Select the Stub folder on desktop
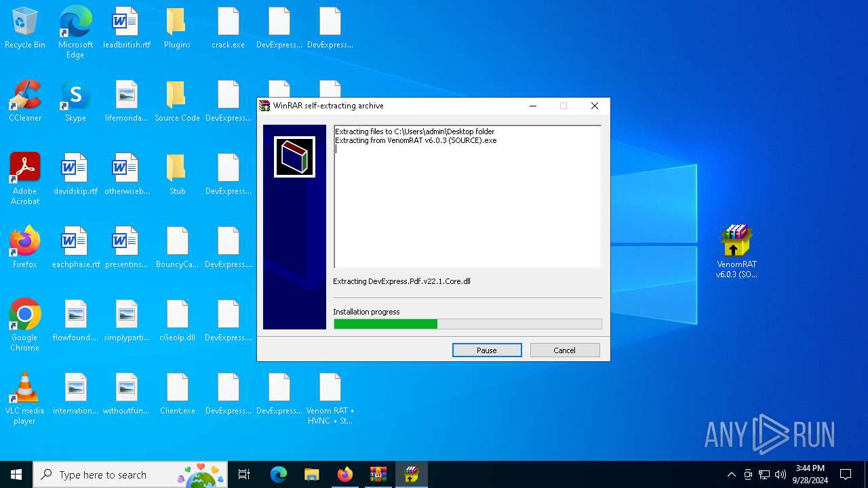The width and height of the screenshot is (868, 488). tap(177, 176)
